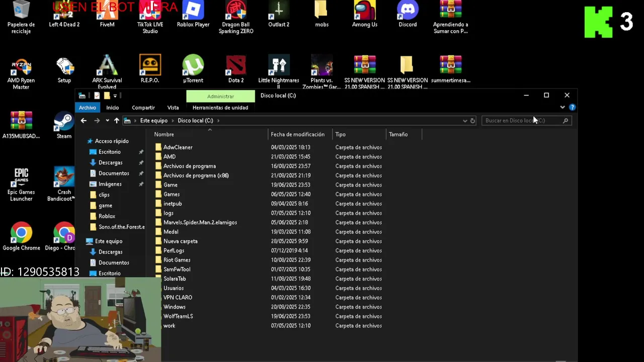Select the Setup desktop icon

(64, 70)
